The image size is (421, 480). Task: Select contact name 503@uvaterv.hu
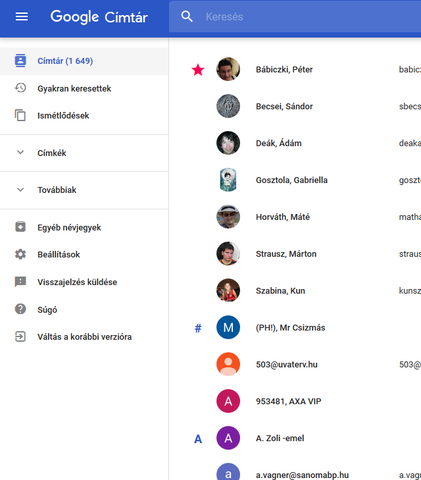coord(287,365)
